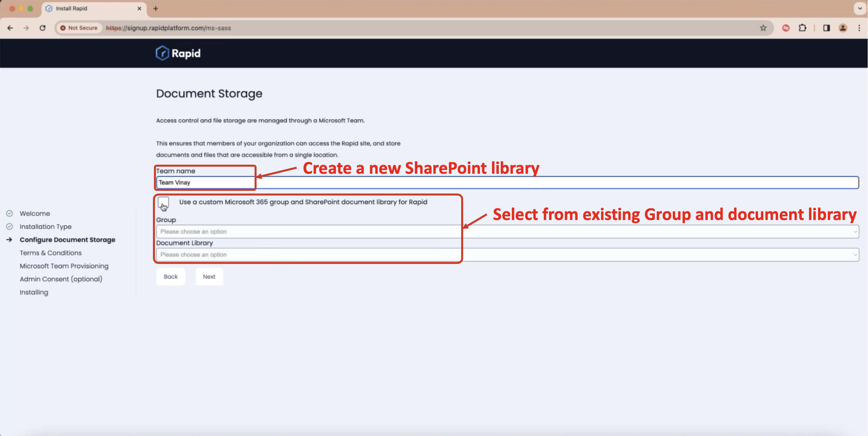Click the Welcome sidebar menu item

[34, 213]
